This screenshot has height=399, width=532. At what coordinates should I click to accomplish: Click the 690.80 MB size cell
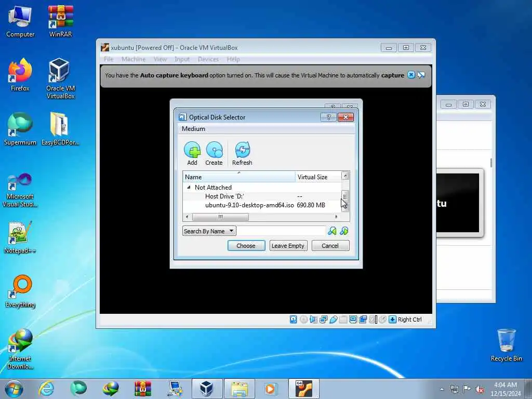click(311, 205)
